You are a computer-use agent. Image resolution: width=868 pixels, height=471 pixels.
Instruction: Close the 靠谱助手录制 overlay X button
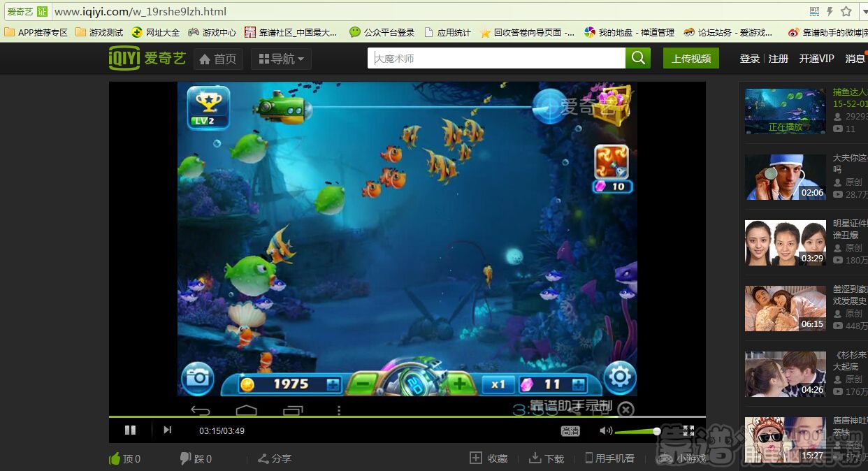click(626, 410)
